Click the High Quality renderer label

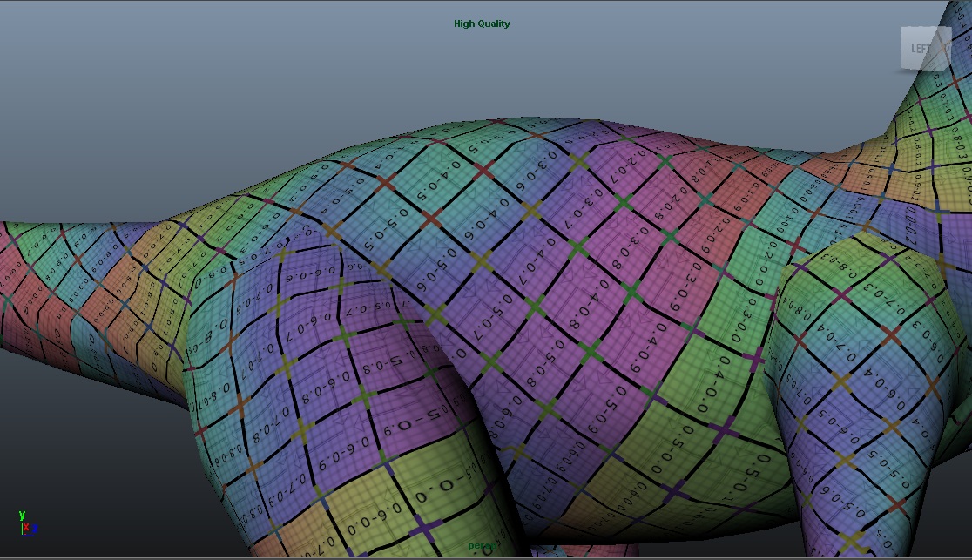pyautogui.click(x=482, y=24)
